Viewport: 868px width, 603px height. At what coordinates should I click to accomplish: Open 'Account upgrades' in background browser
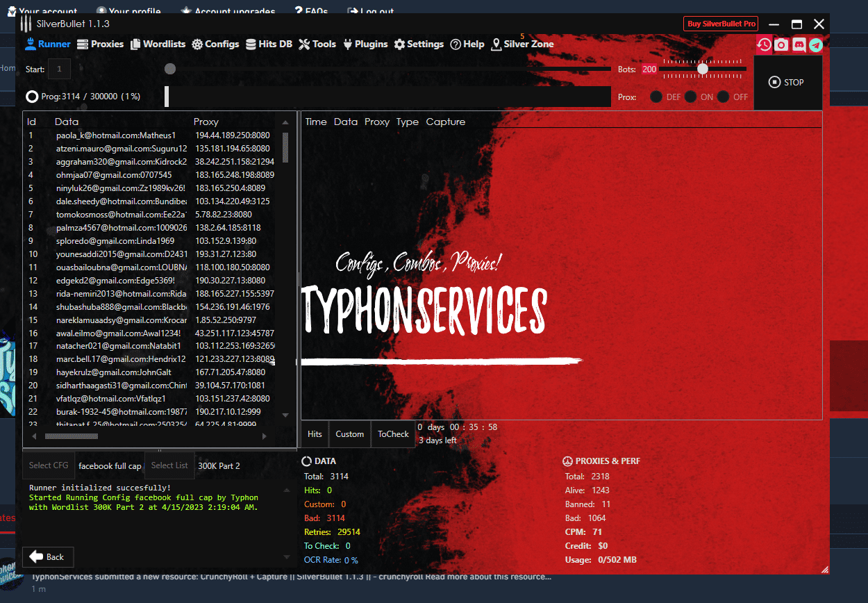point(228,12)
